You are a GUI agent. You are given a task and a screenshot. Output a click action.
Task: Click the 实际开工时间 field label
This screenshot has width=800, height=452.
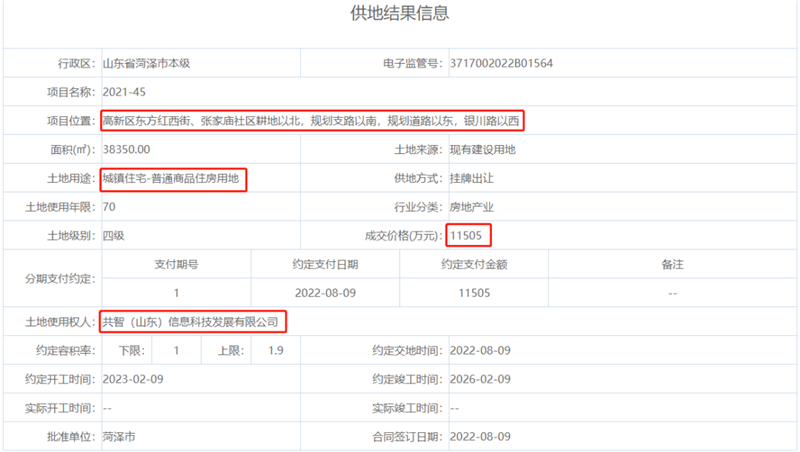pos(60,408)
